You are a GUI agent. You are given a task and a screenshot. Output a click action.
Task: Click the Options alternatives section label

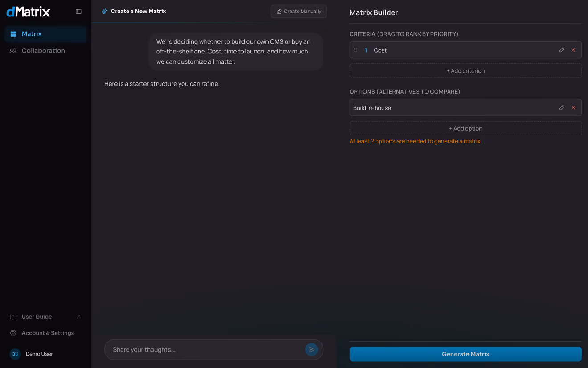405,92
